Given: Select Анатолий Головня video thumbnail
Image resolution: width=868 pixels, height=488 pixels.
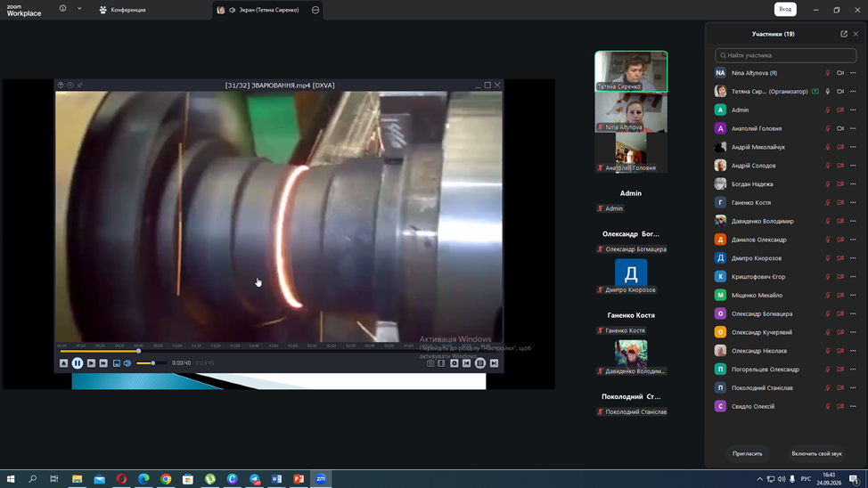Looking at the screenshot, I should [x=631, y=152].
